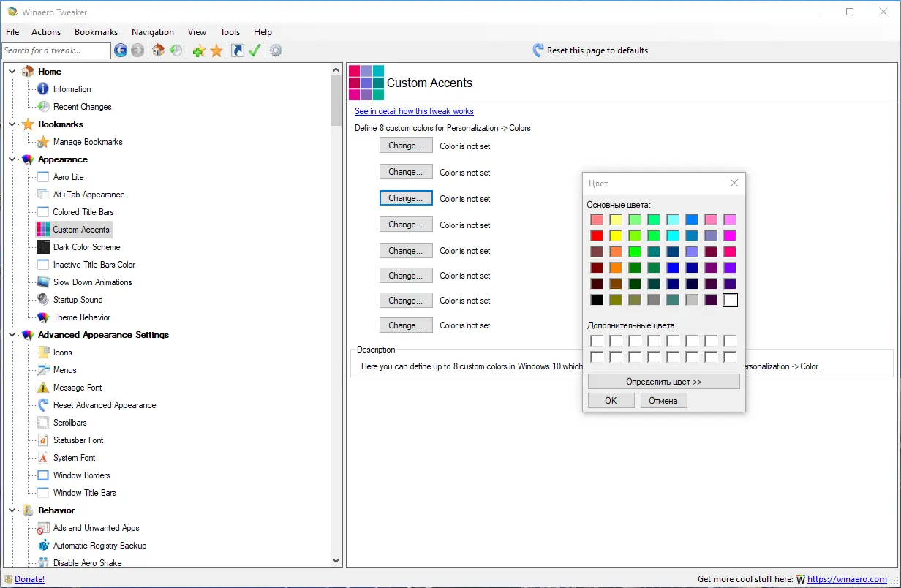Open 'See in detail how this tweak works' link
The image size is (901, 588).
pyautogui.click(x=414, y=111)
